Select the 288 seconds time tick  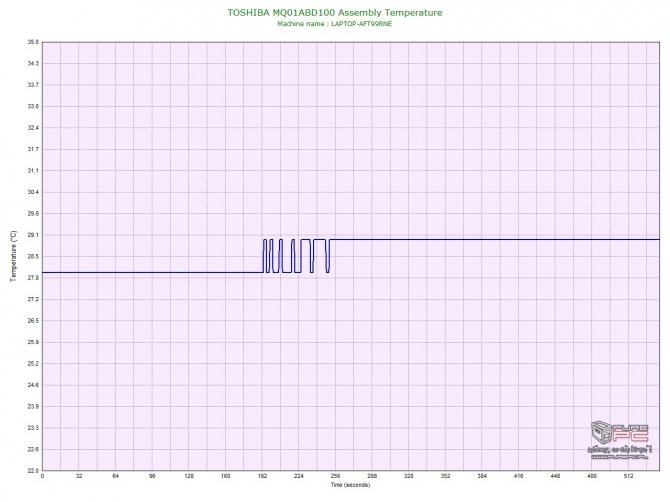(x=372, y=476)
